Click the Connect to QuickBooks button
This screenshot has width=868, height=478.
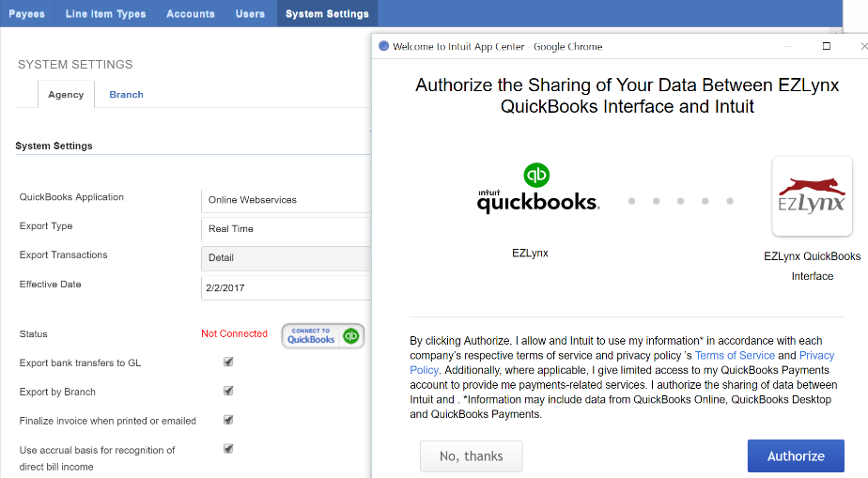click(323, 336)
